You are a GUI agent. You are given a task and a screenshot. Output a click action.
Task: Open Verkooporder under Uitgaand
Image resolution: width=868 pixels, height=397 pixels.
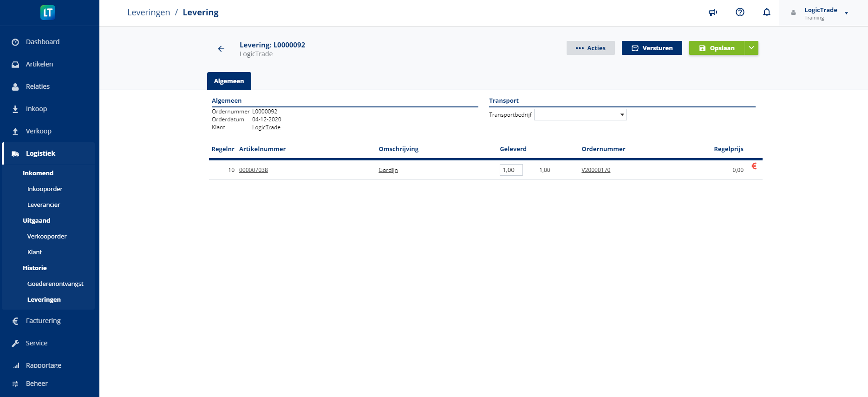[47, 236]
